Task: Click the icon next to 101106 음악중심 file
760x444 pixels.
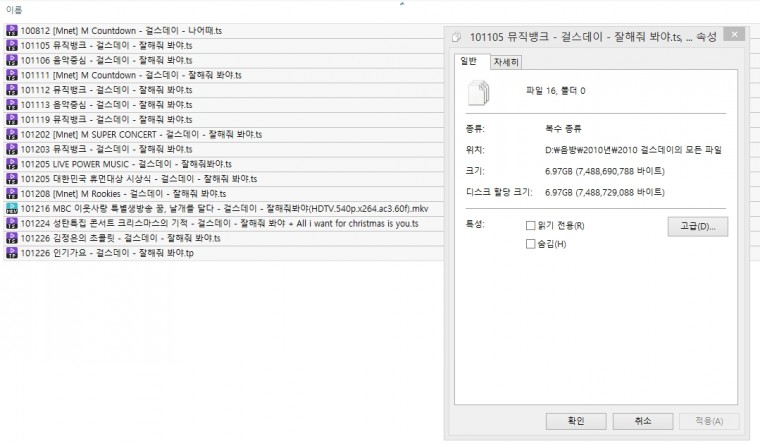Action: 12,60
